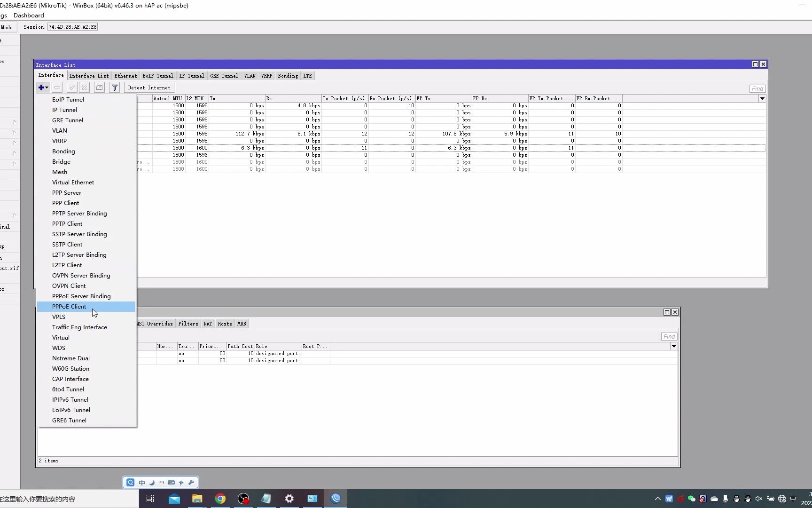Open the Mail app on taskbar
812x508 pixels.
coord(174,499)
